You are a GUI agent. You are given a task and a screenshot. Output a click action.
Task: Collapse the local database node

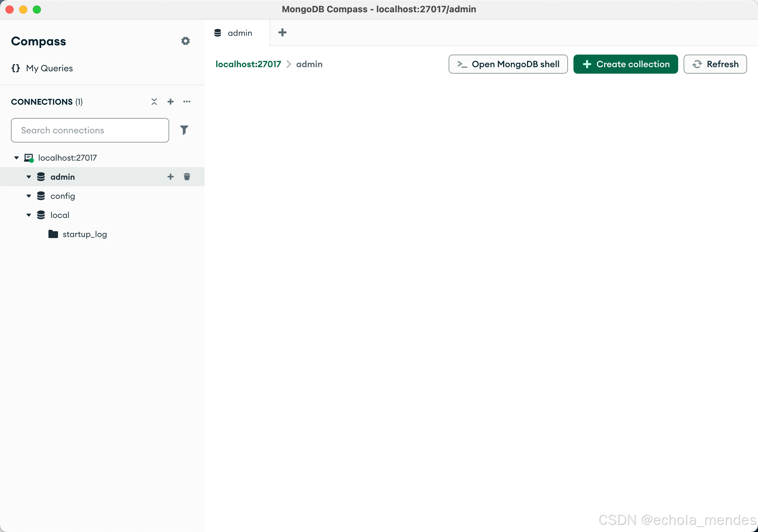[29, 215]
